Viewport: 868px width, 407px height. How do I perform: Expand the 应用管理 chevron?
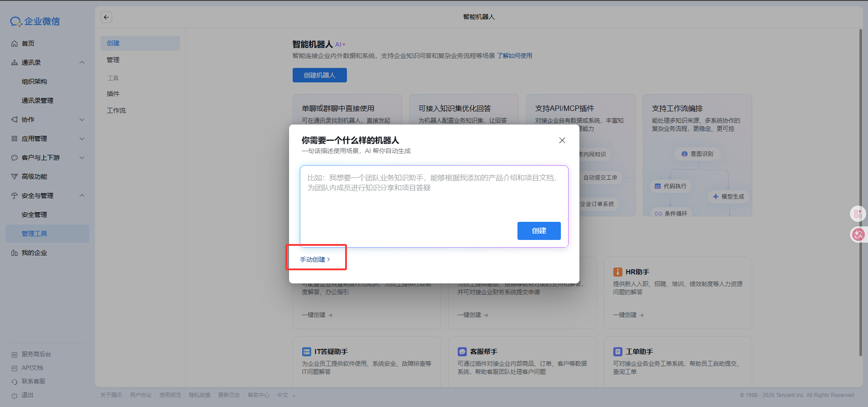click(82, 139)
